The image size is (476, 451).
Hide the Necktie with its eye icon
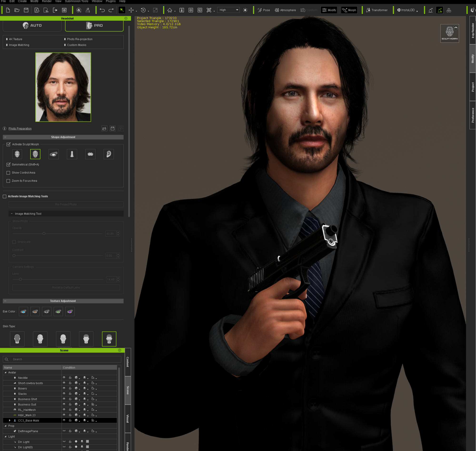[x=64, y=378]
